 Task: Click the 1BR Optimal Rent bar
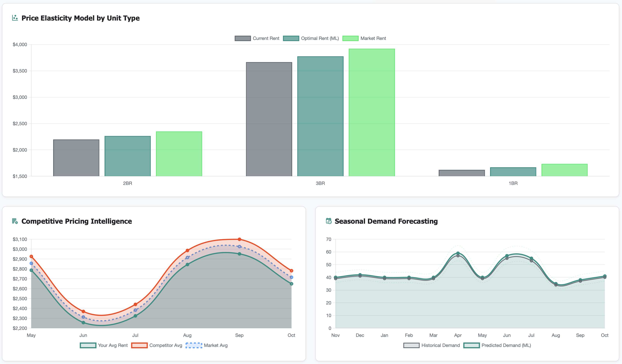[x=513, y=172]
